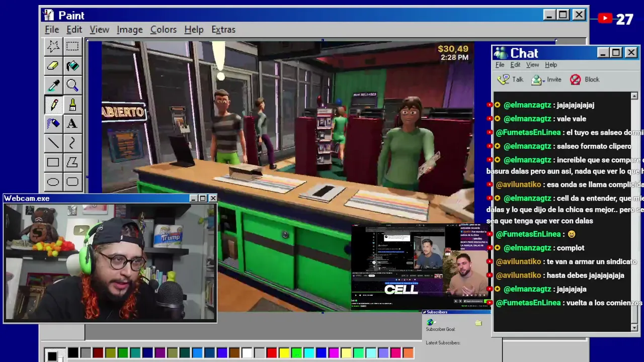644x362 pixels.
Task: Click the Chat window title icon
Action: click(x=501, y=53)
